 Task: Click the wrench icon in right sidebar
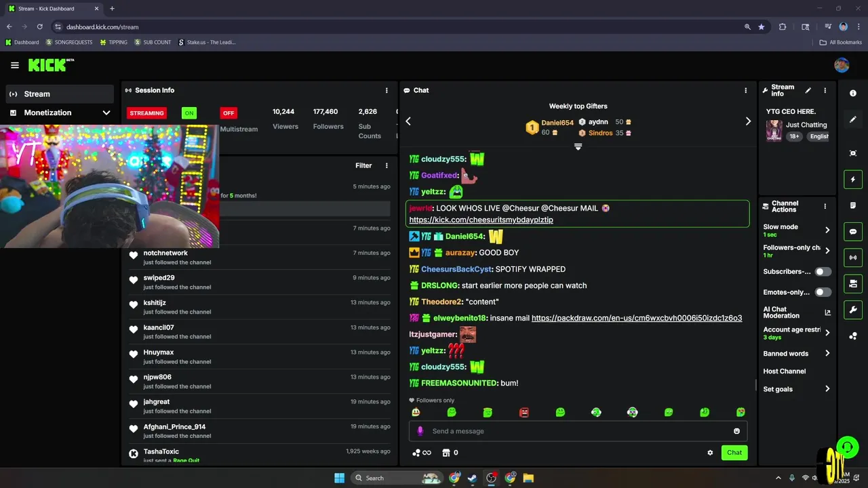pyautogui.click(x=853, y=310)
